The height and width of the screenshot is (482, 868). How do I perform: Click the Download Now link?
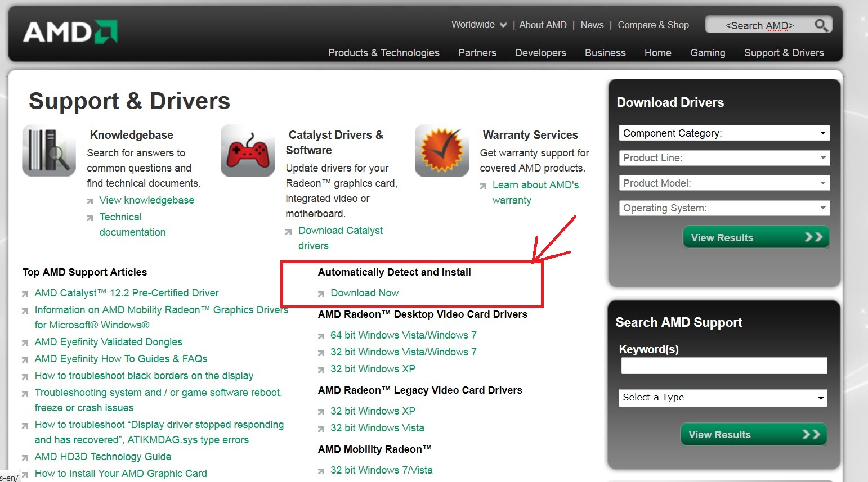pos(365,293)
